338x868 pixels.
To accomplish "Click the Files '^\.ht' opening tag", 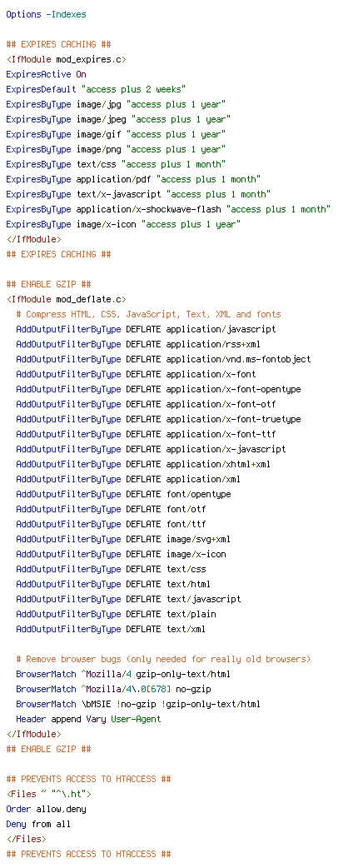I will pos(48,795).
